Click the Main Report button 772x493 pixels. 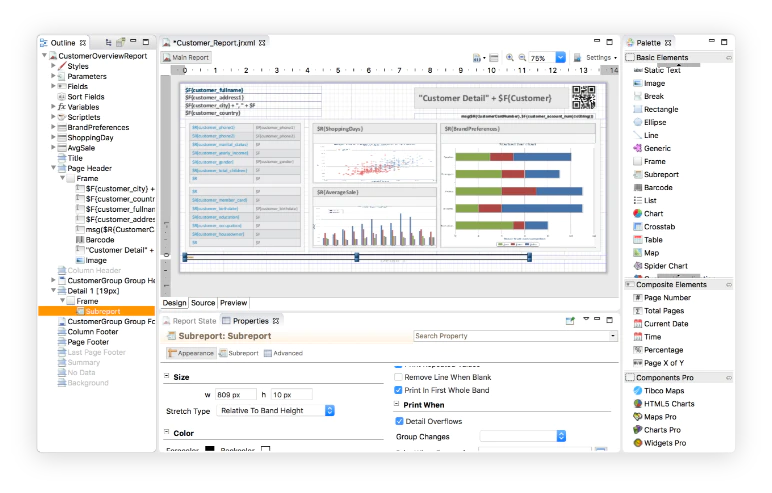point(186,58)
